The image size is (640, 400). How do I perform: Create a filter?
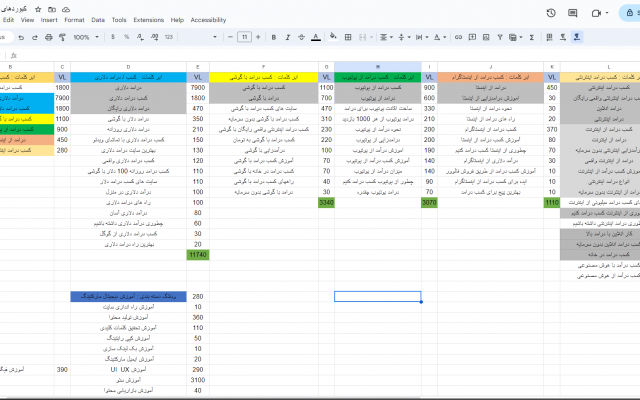500,37
